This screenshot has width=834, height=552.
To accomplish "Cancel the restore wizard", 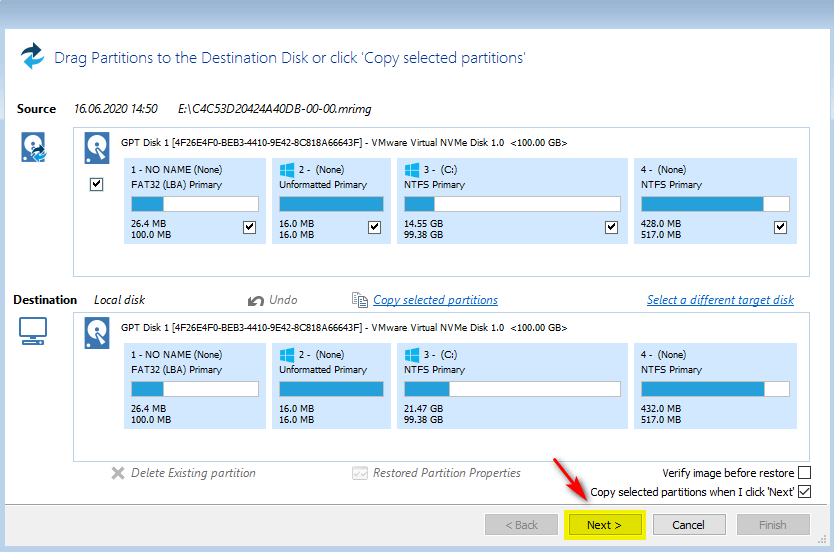I will [x=688, y=525].
